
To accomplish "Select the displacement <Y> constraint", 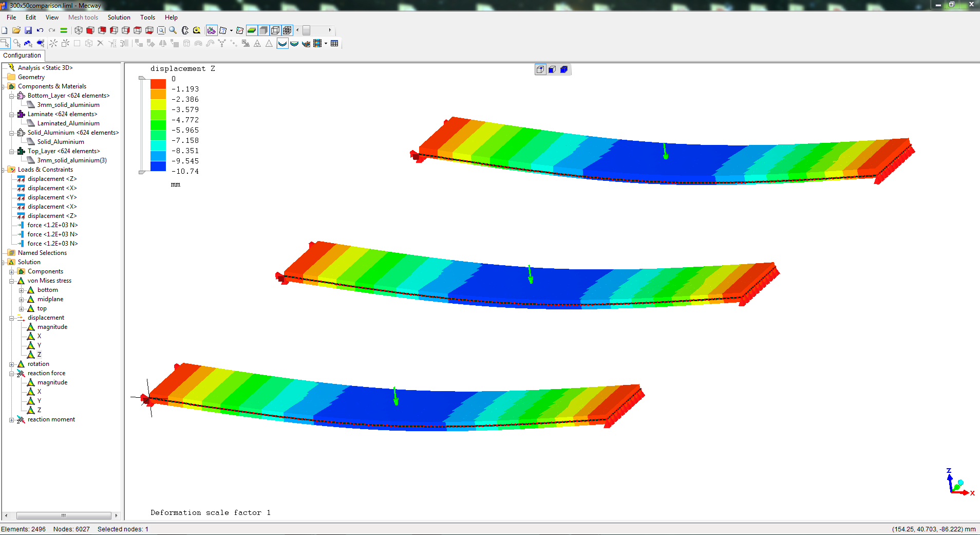I will 52,197.
